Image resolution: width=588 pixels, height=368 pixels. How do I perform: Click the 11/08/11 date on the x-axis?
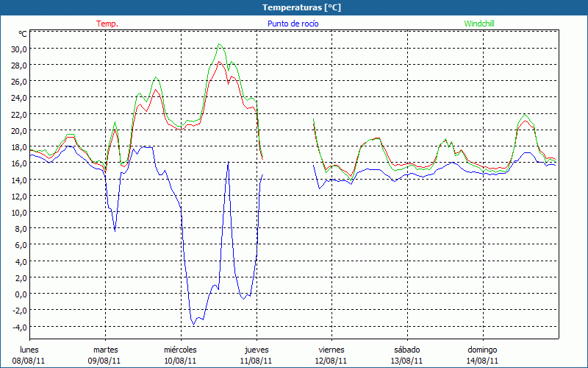[x=257, y=361]
